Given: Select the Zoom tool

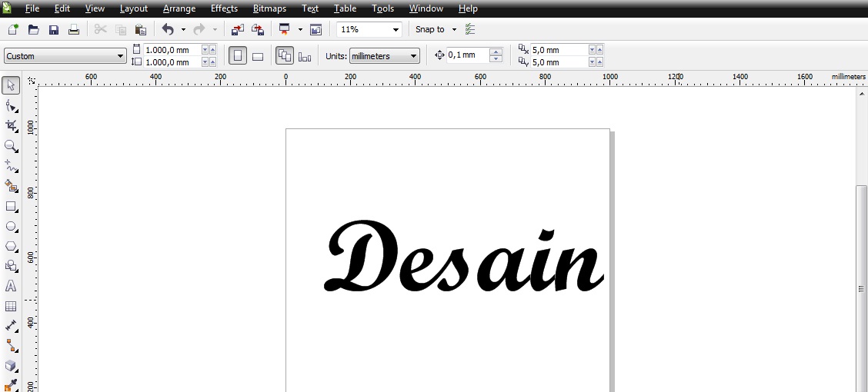Looking at the screenshot, I should tap(11, 145).
